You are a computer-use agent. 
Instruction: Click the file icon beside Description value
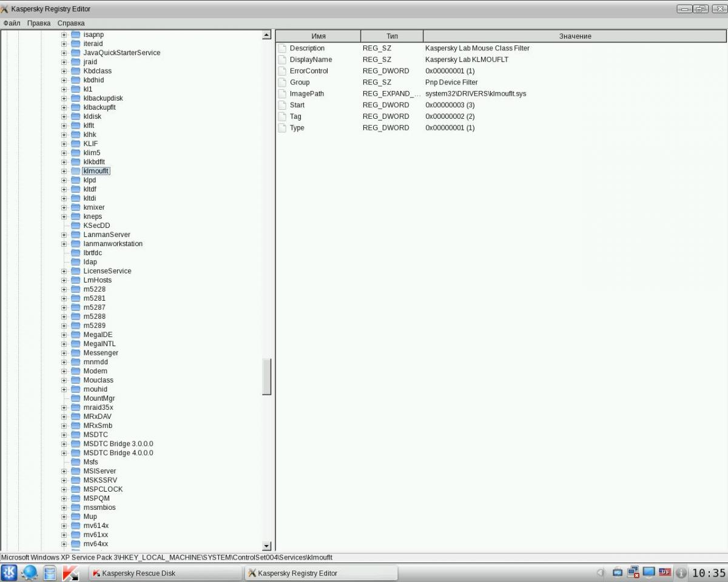point(282,48)
